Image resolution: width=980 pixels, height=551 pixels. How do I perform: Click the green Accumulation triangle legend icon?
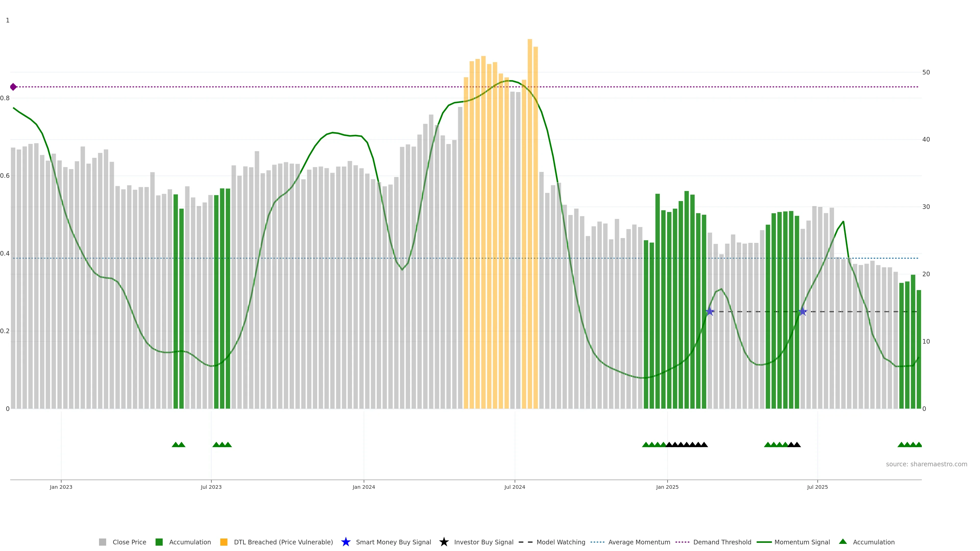pyautogui.click(x=843, y=542)
